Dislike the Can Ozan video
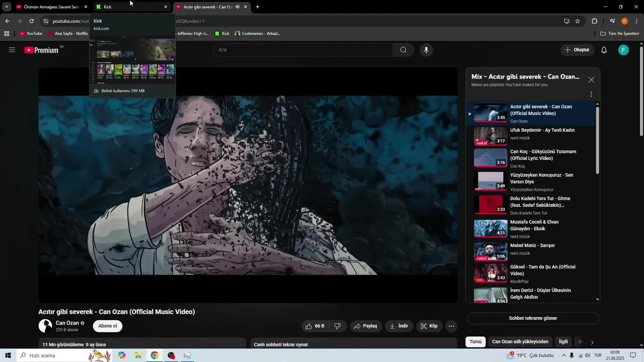This screenshot has width=644, height=362. click(x=338, y=326)
